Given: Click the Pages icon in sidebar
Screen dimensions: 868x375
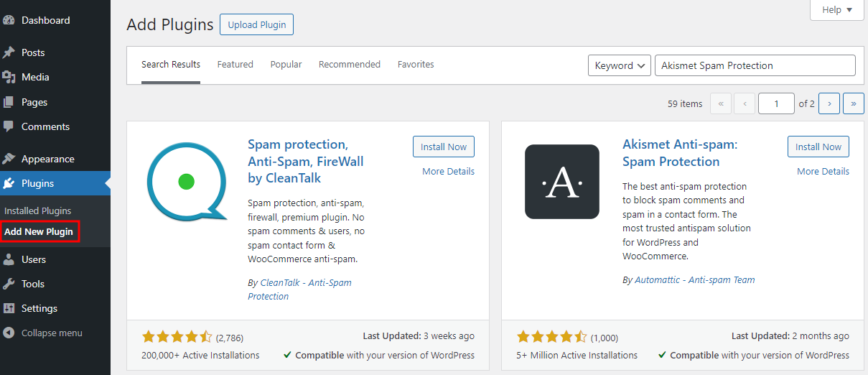Looking at the screenshot, I should click(9, 102).
